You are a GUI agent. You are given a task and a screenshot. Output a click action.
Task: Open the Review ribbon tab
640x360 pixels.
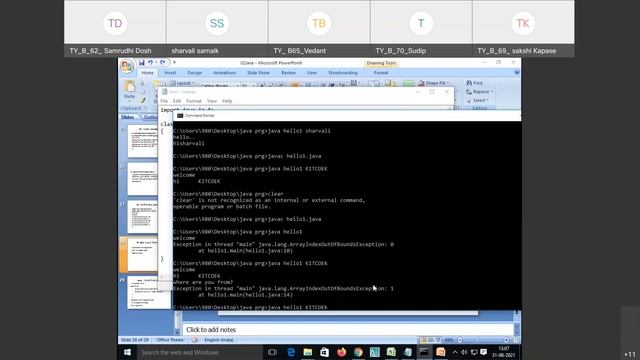click(x=288, y=73)
